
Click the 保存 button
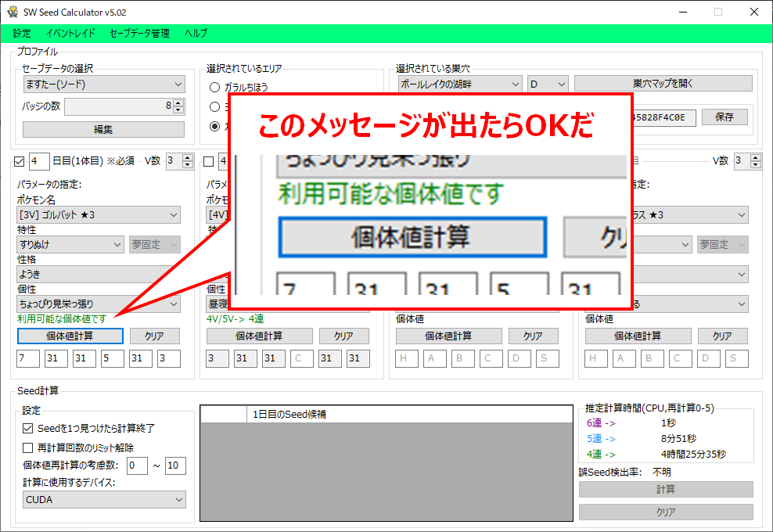coord(724,117)
